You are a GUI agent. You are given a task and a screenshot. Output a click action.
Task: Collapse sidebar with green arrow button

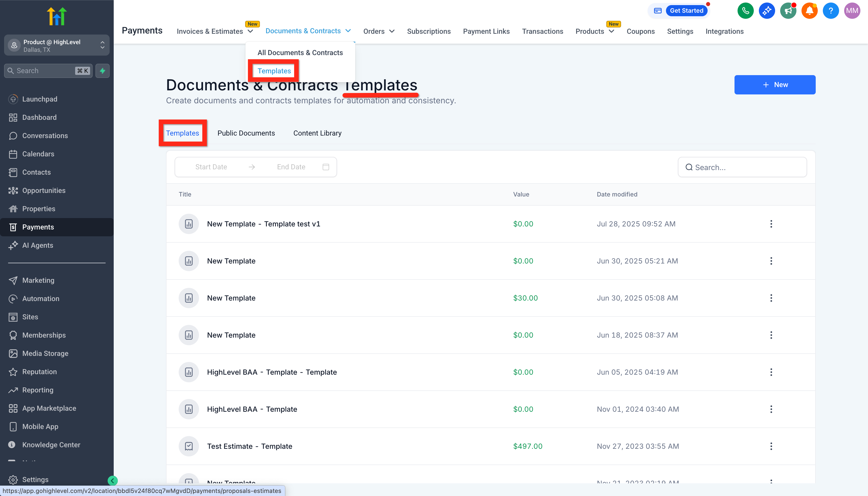[x=112, y=480]
